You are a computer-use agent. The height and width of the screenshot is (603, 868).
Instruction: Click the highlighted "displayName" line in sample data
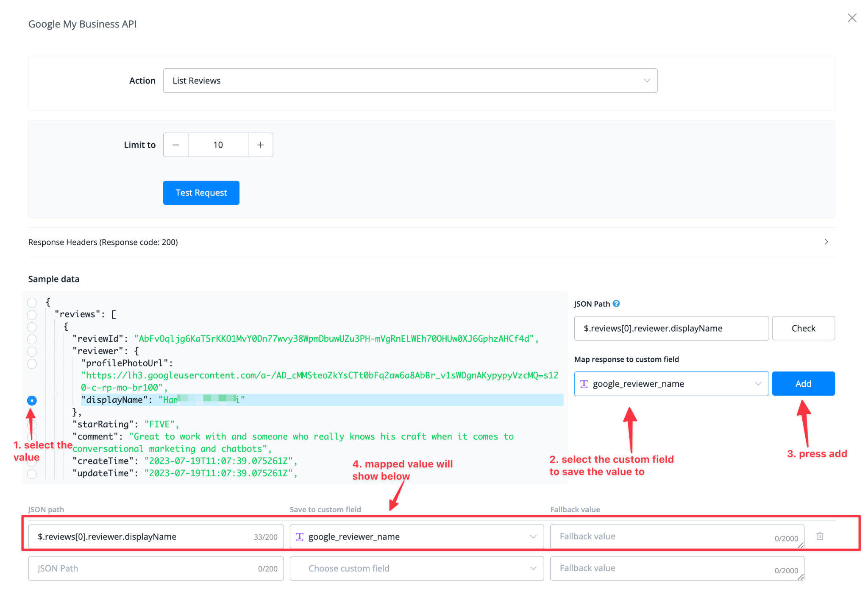coord(322,400)
